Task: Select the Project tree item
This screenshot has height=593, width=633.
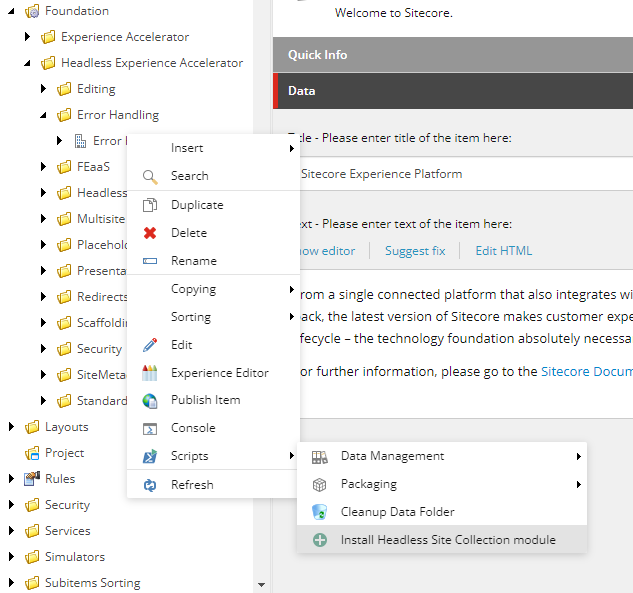Action: [64, 453]
